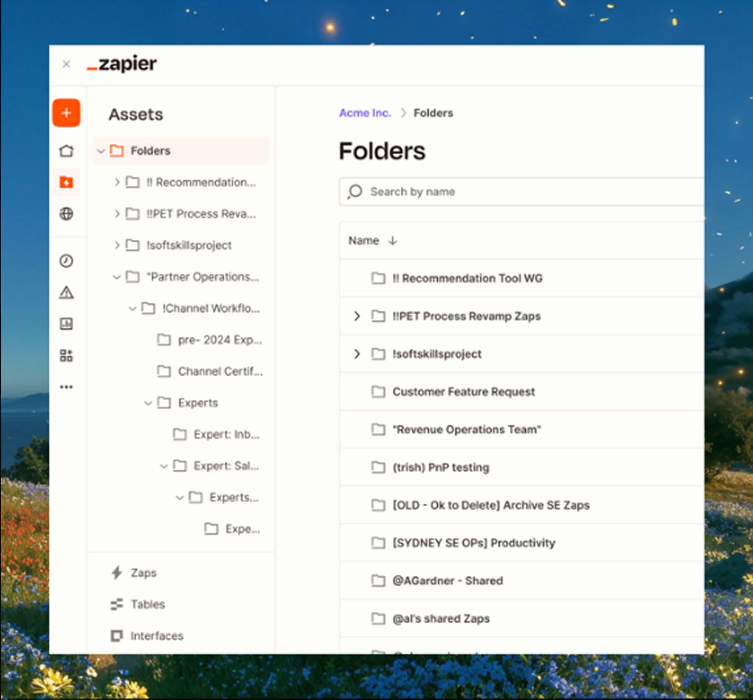The height and width of the screenshot is (700, 753).
Task: Click folder icon beside pre- 2024 Exp... tree item
Action: (164, 340)
